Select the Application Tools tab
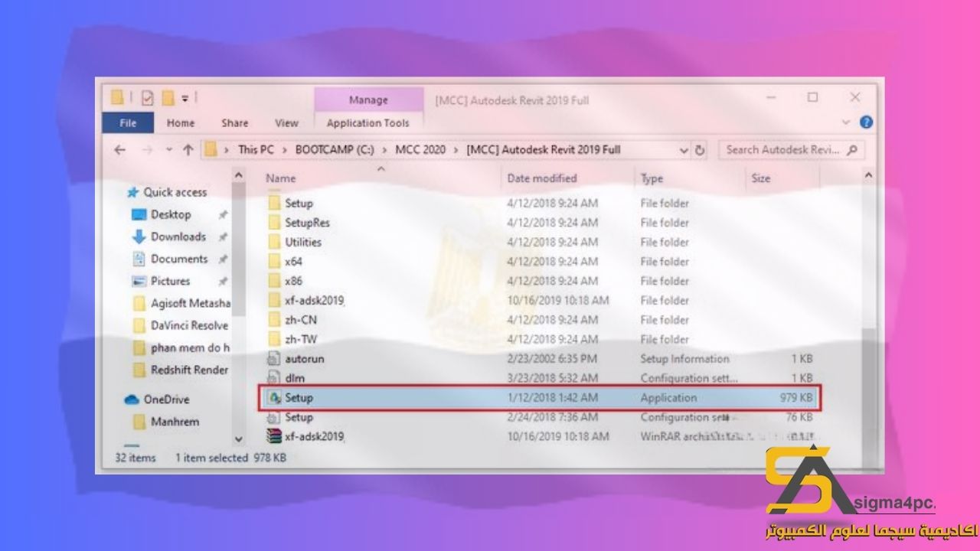This screenshot has height=551, width=980. [368, 122]
